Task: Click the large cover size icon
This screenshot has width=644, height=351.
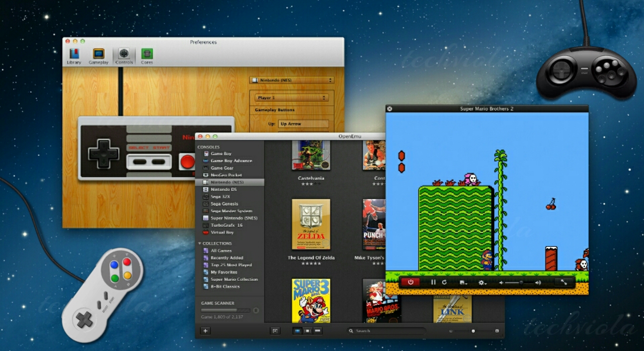Action: coord(497,331)
